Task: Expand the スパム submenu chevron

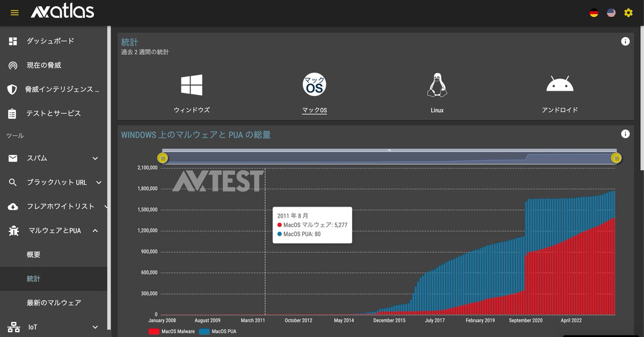Action: point(95,158)
